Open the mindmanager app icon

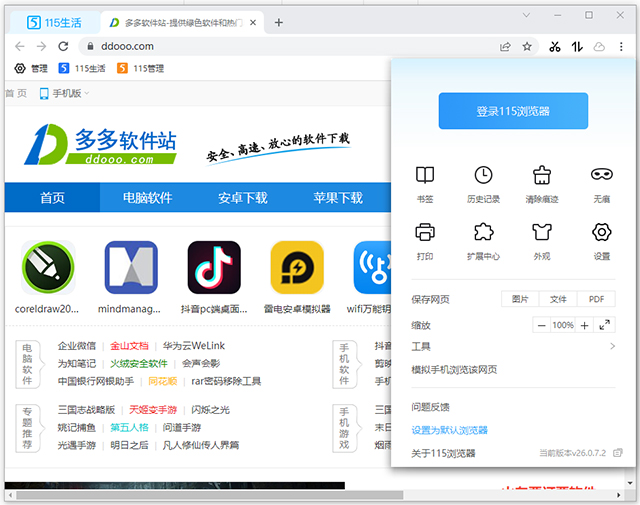pos(131,267)
